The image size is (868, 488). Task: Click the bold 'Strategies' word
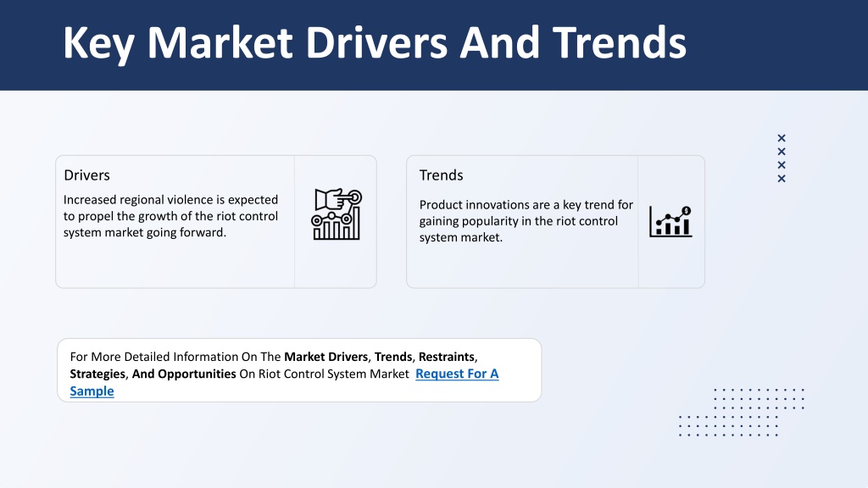click(97, 374)
